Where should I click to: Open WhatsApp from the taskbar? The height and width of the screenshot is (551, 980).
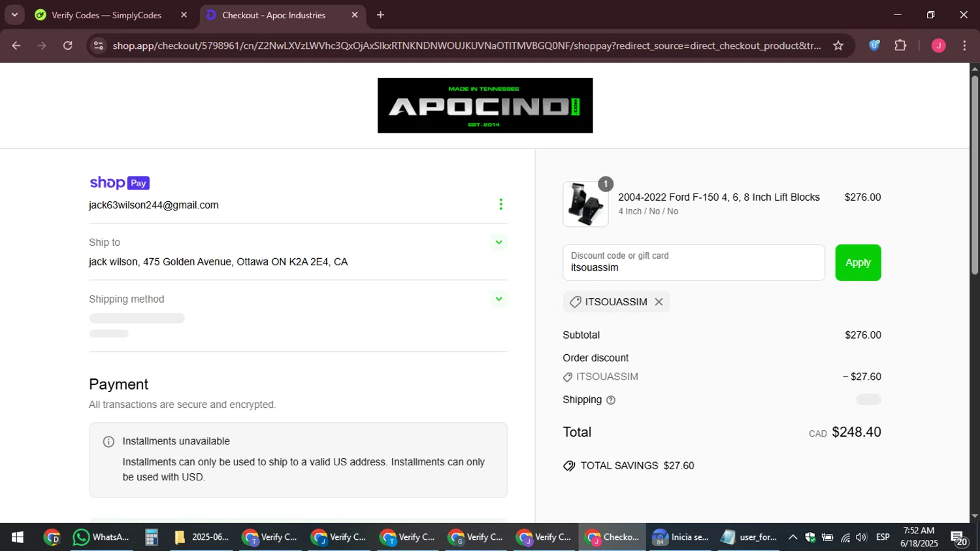[x=101, y=537]
